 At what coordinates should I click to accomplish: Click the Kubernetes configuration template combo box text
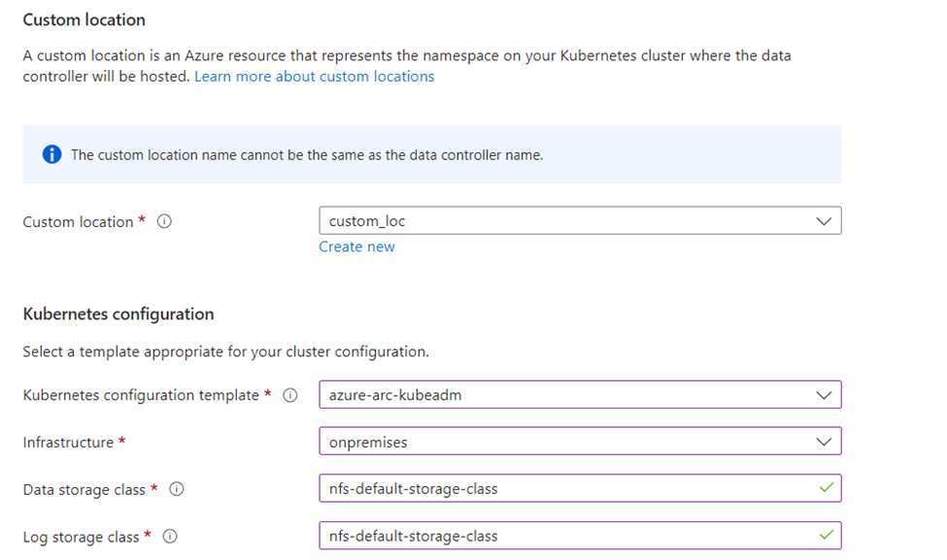coord(395,395)
